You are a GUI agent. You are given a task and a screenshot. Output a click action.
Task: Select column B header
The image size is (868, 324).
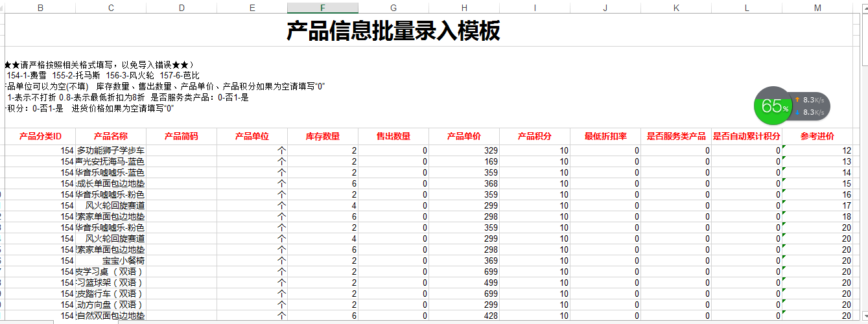(x=40, y=8)
